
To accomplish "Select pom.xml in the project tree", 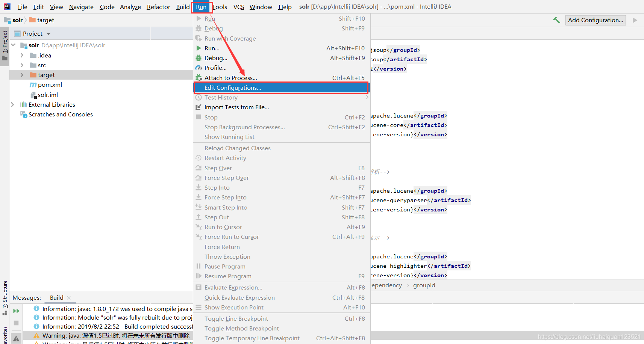I will 50,84.
